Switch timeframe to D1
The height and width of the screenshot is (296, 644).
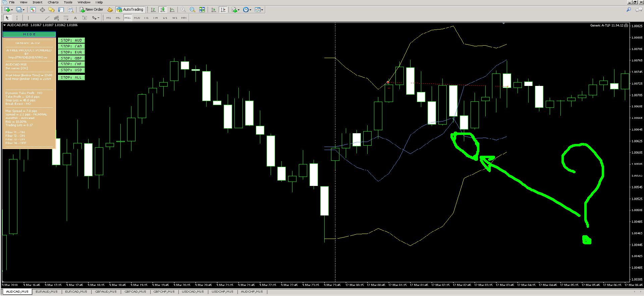click(165, 18)
